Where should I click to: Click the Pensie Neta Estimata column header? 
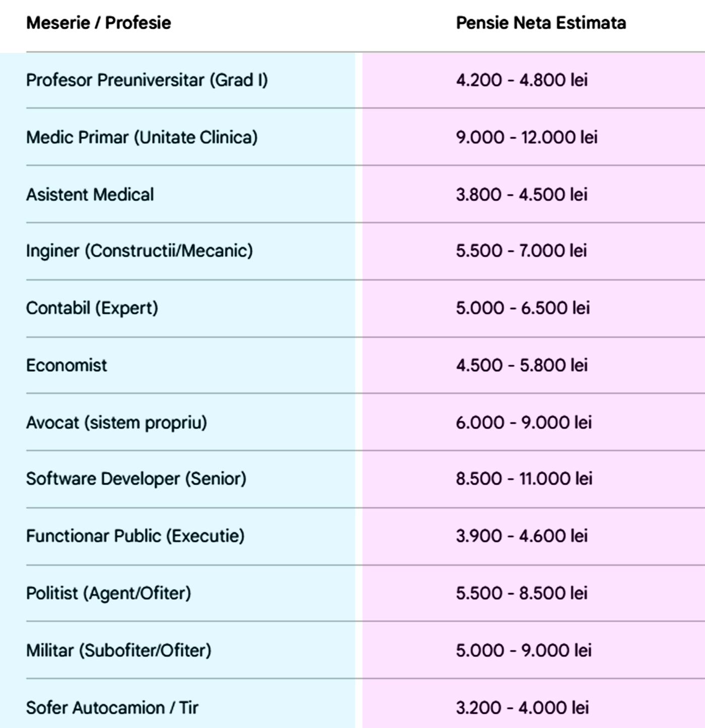[x=540, y=23]
